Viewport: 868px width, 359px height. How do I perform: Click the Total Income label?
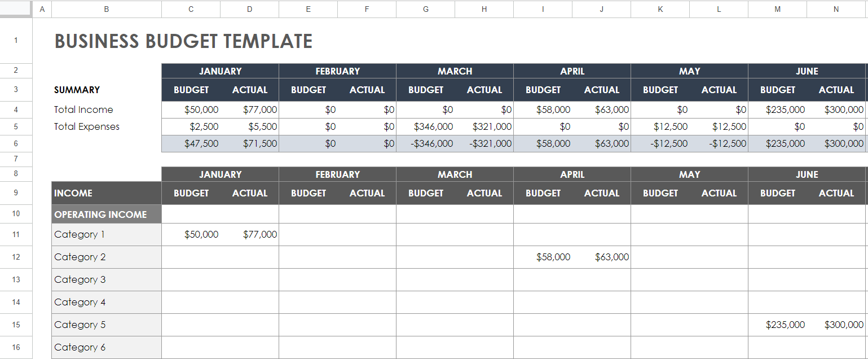(83, 110)
